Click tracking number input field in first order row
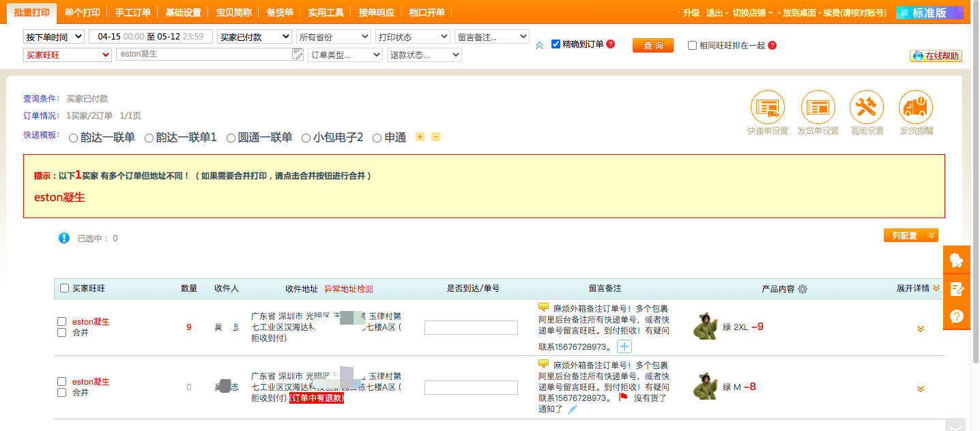The height and width of the screenshot is (431, 980). [x=471, y=328]
